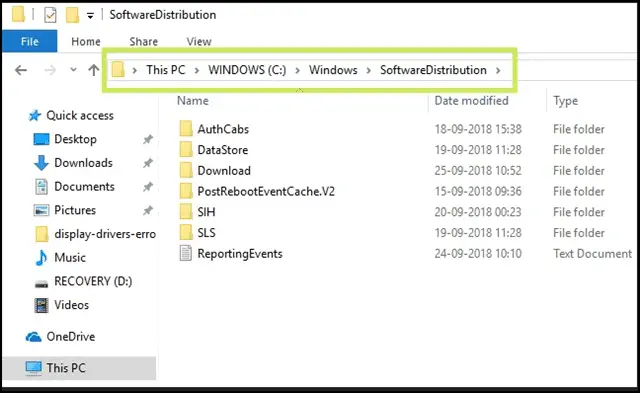The width and height of the screenshot is (640, 393).
Task: Select This PC in navigation pane
Action: tap(79, 368)
